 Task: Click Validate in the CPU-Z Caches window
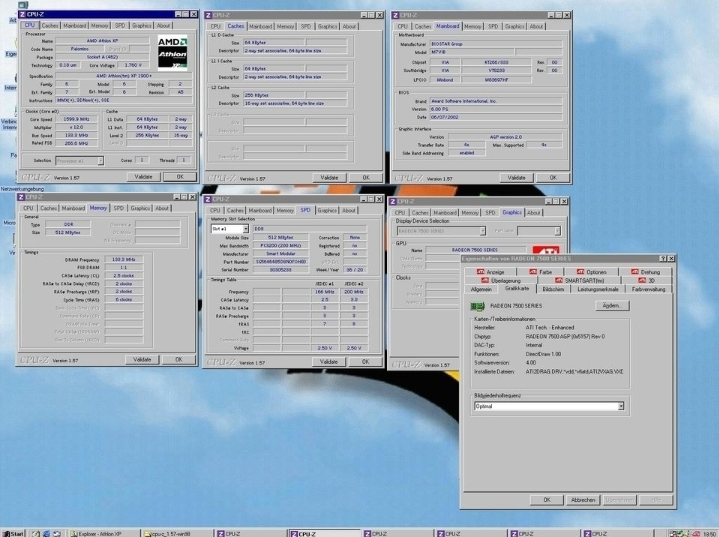(x=329, y=177)
